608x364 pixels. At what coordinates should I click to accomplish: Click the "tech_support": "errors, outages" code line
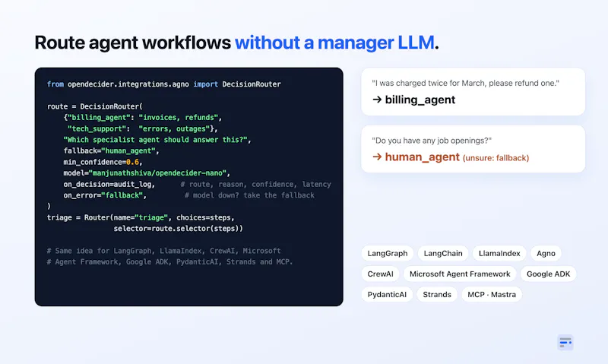[x=143, y=128]
